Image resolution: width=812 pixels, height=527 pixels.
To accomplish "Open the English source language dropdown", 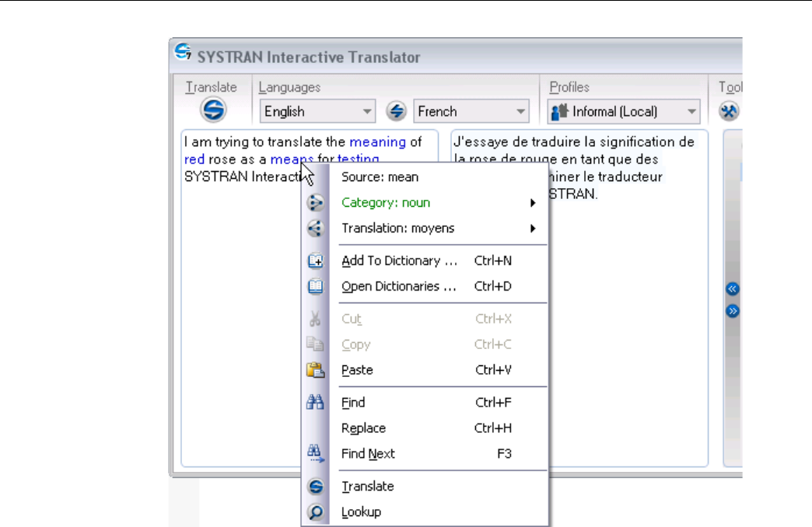I will pos(317,111).
